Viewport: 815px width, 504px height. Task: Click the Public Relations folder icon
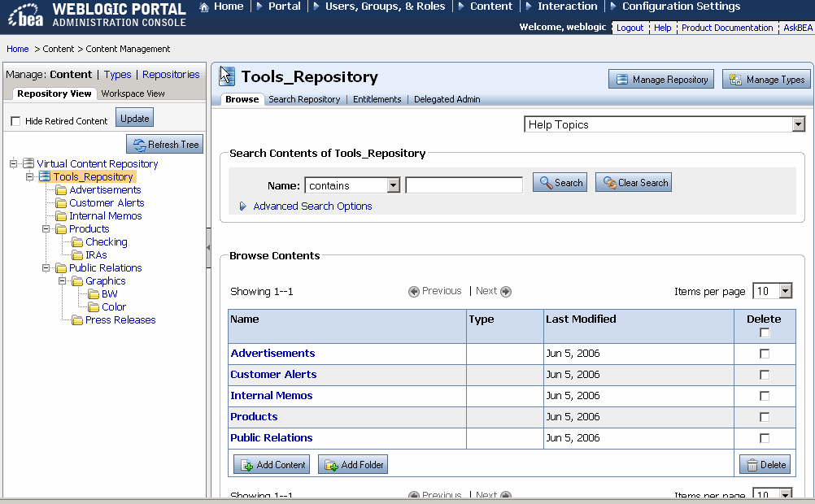pos(61,268)
